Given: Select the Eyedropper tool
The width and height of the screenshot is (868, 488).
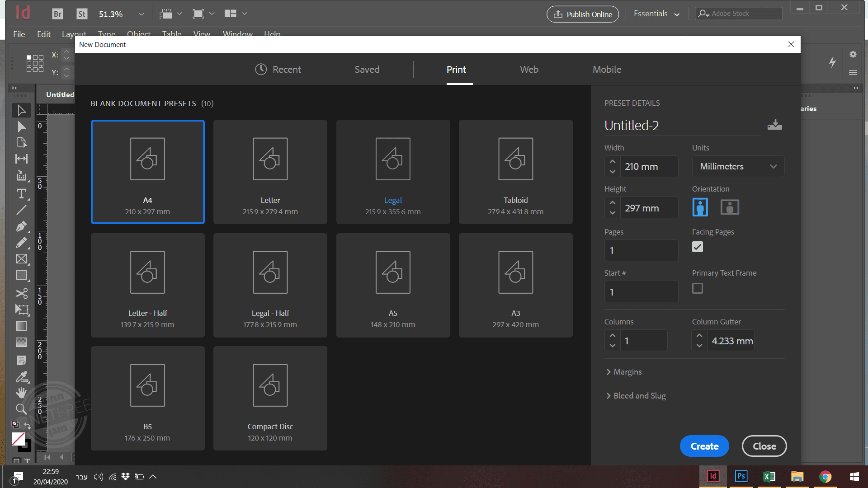Looking at the screenshot, I should click(21, 376).
